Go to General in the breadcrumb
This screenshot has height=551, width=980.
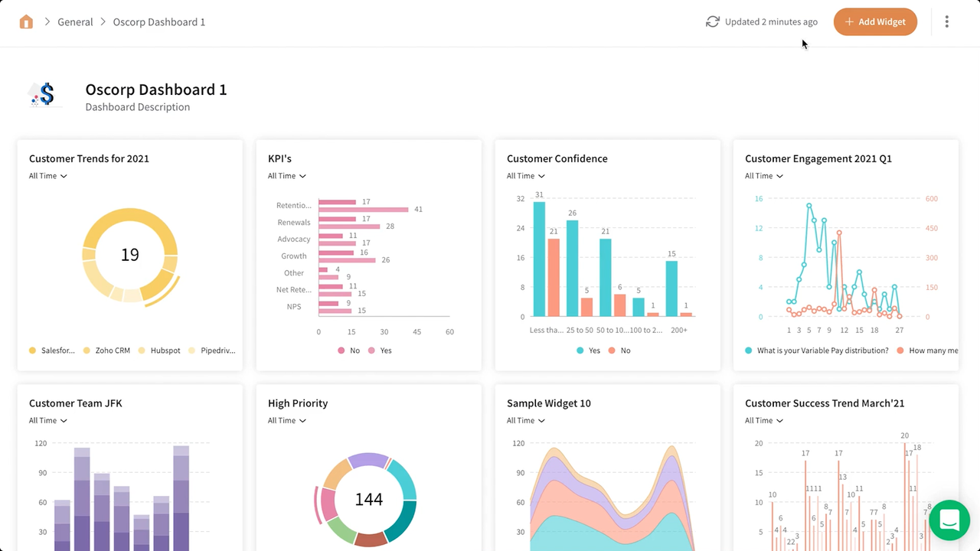75,21
